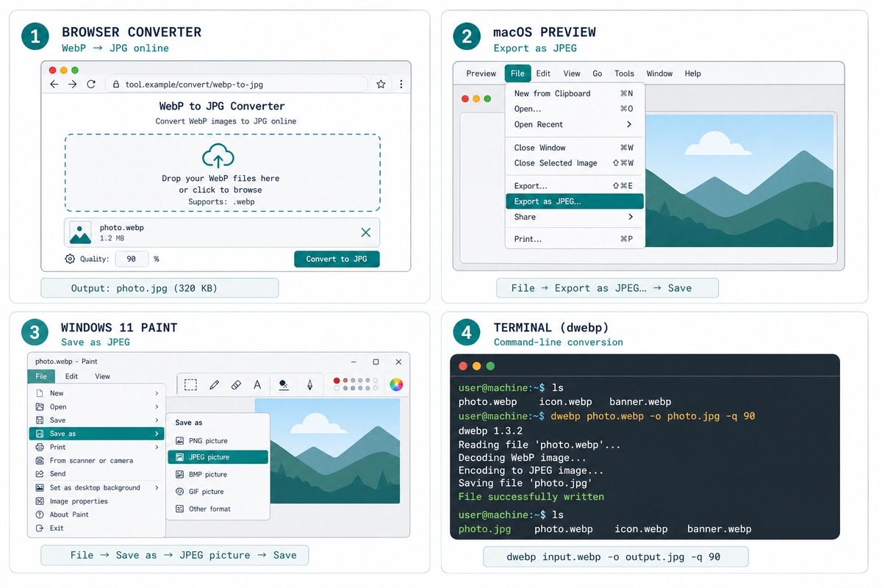Select Save as in Paint's File menu
This screenshot has width=882, height=588.
pyautogui.click(x=96, y=434)
